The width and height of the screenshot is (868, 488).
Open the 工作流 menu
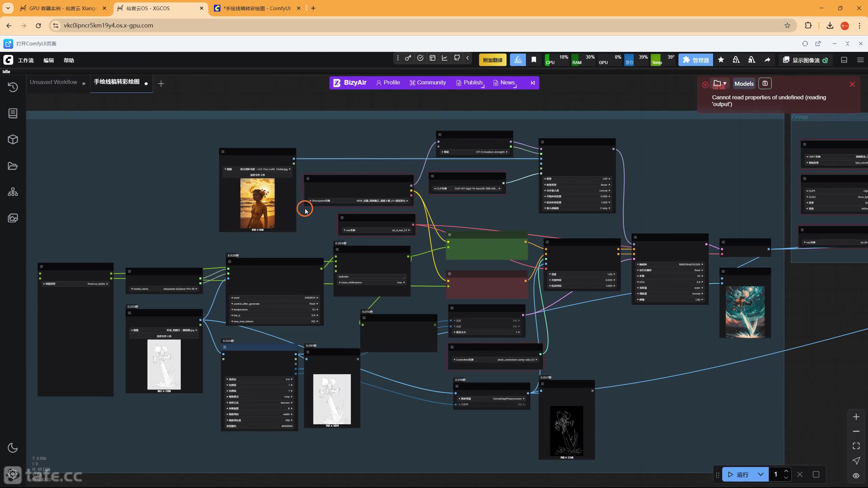[26, 60]
